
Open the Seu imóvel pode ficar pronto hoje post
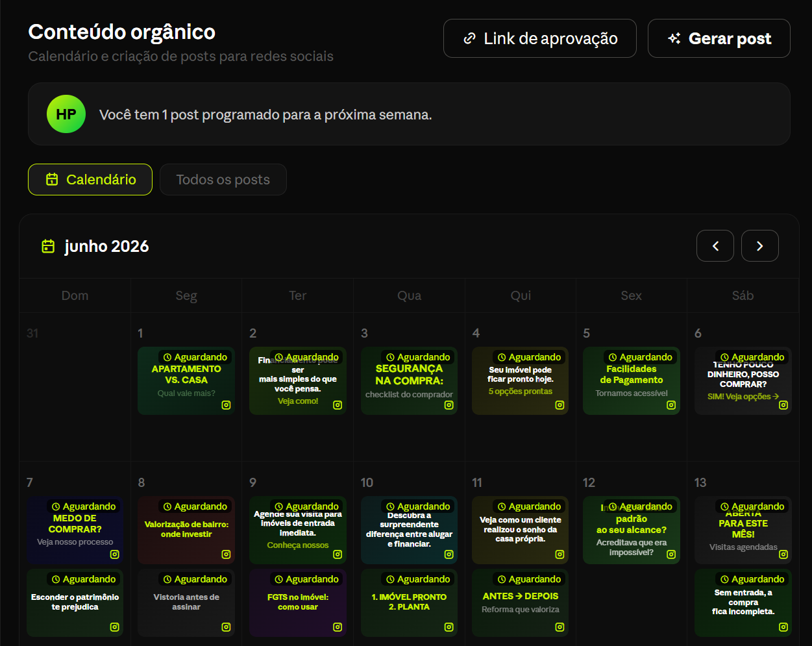pyautogui.click(x=521, y=380)
